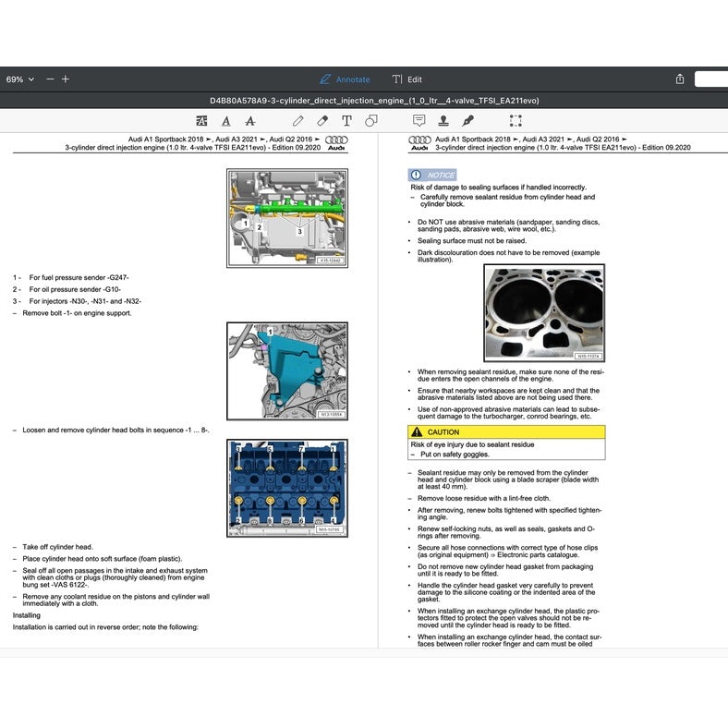The height and width of the screenshot is (728, 728).
Task: Activate the rectangular selection tool
Action: pos(516,120)
